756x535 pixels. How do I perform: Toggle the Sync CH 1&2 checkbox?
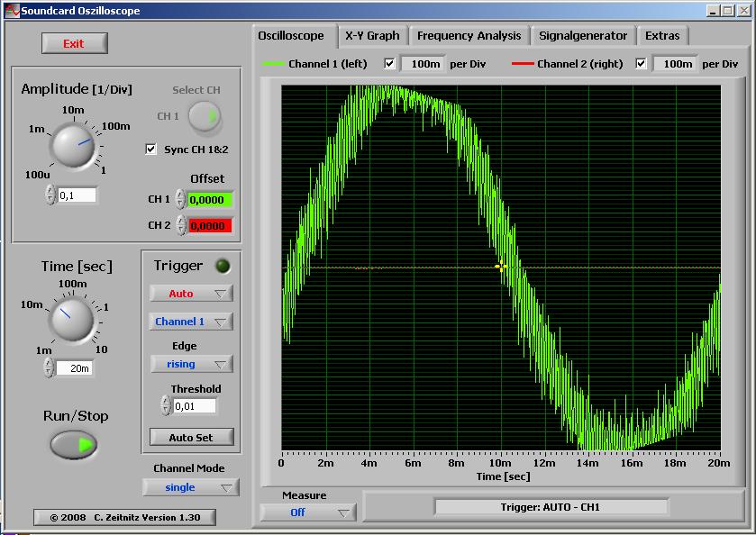(151, 150)
